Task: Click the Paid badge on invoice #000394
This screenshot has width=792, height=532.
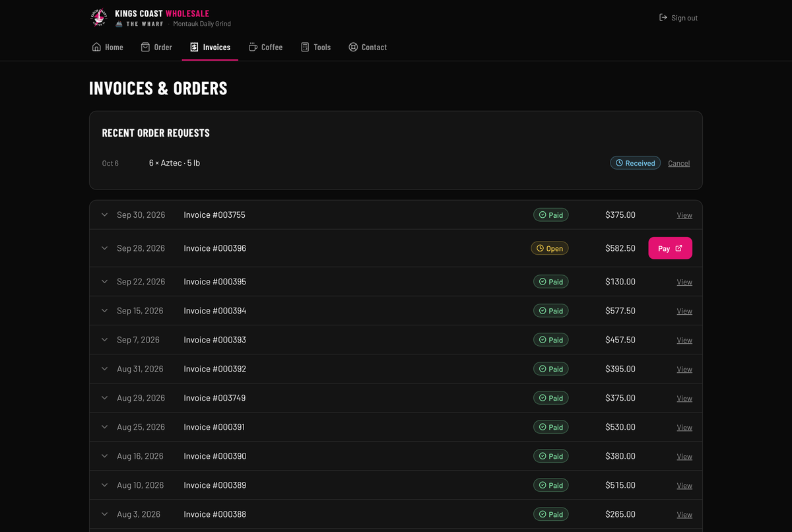Action: coord(551,311)
